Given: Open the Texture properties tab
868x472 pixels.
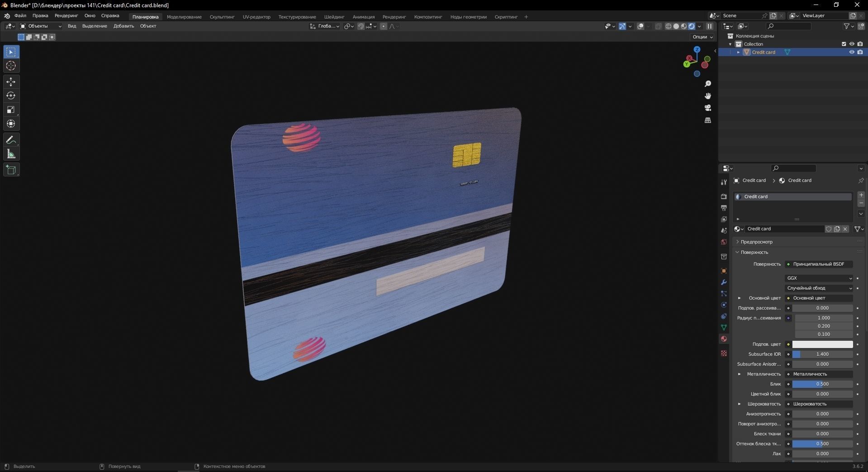Looking at the screenshot, I should click(x=723, y=353).
